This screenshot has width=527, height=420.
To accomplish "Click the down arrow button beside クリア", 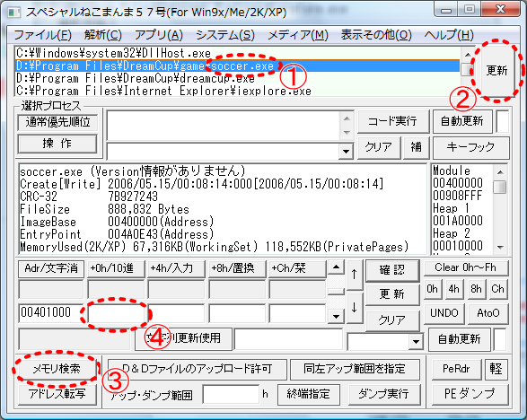I will 355,308.
